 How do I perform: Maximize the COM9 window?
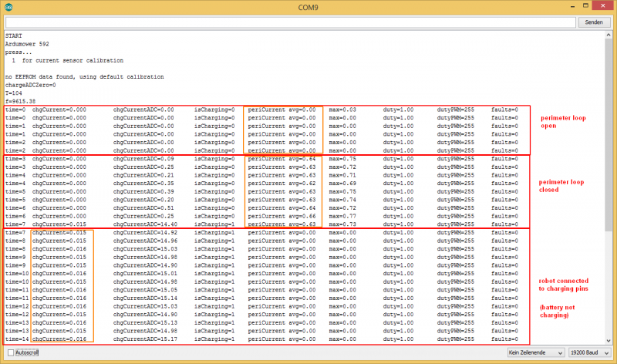coord(585,6)
